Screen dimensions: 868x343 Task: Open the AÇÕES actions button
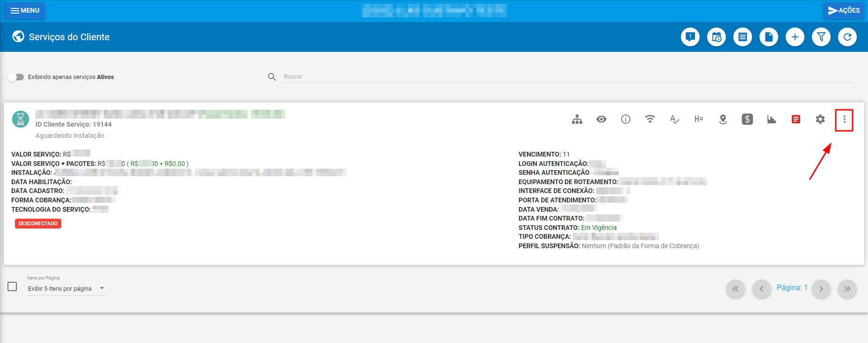click(x=843, y=10)
